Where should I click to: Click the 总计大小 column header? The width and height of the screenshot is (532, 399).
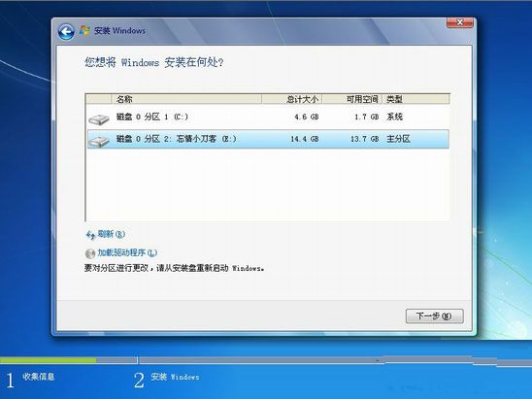pyautogui.click(x=292, y=99)
